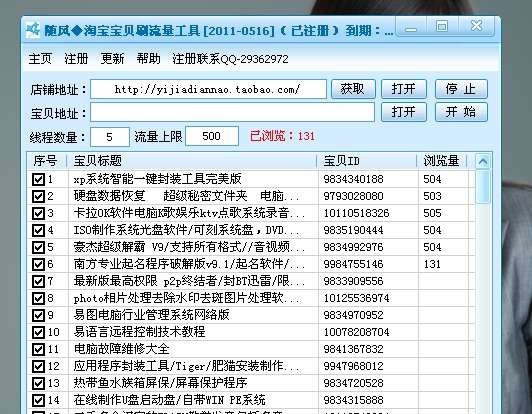This screenshot has width=532, height=414.
Task: Click the 序号 column header
Action: click(47, 161)
